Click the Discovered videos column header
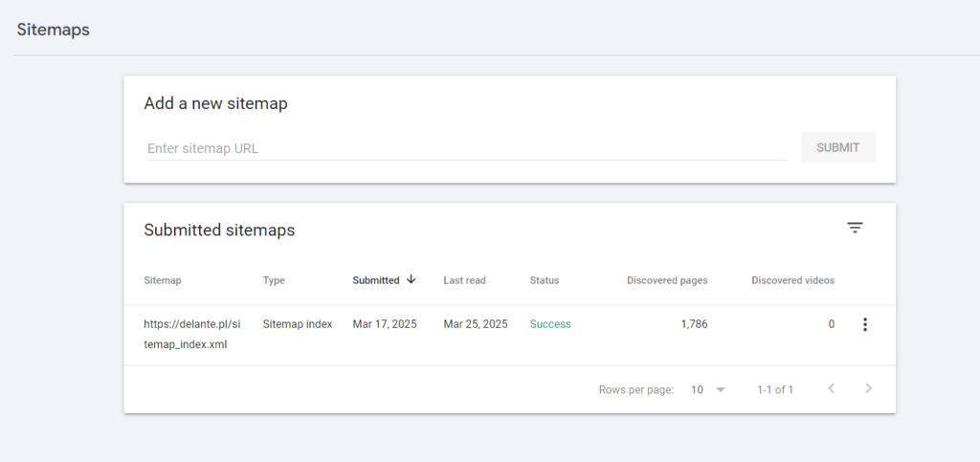 click(x=792, y=280)
